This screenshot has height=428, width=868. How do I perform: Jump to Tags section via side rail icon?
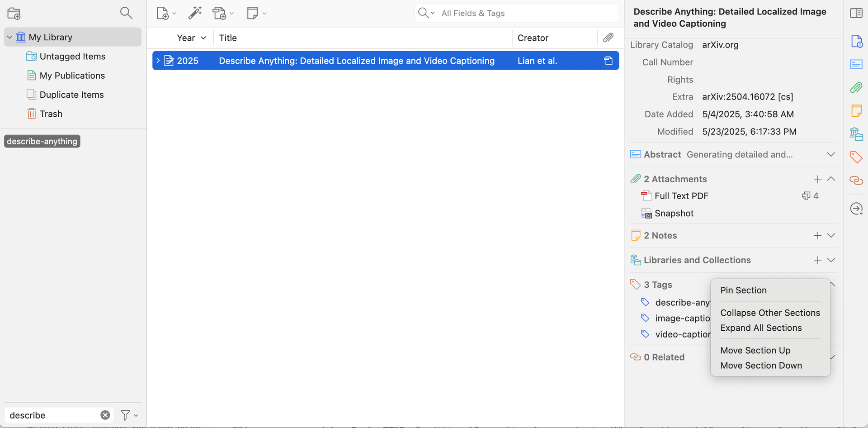point(856,157)
